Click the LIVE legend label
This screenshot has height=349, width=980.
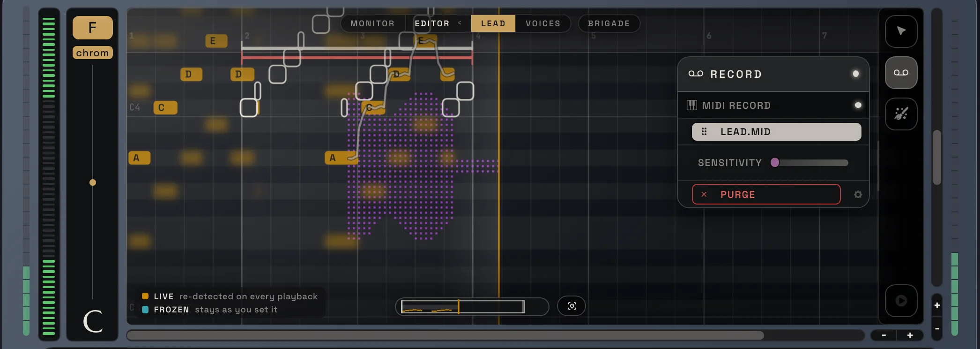tap(163, 296)
